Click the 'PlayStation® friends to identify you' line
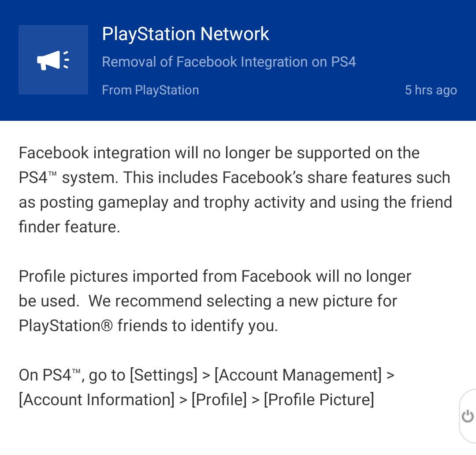 [148, 325]
